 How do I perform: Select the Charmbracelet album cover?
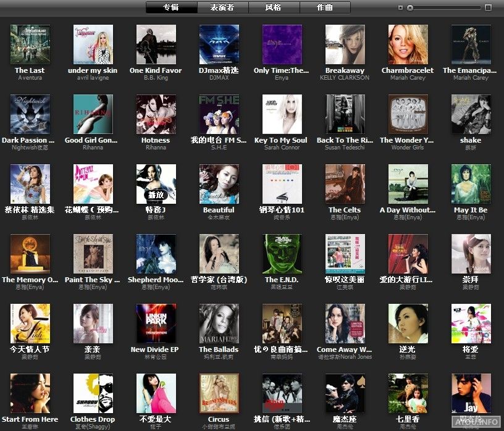[408, 44]
